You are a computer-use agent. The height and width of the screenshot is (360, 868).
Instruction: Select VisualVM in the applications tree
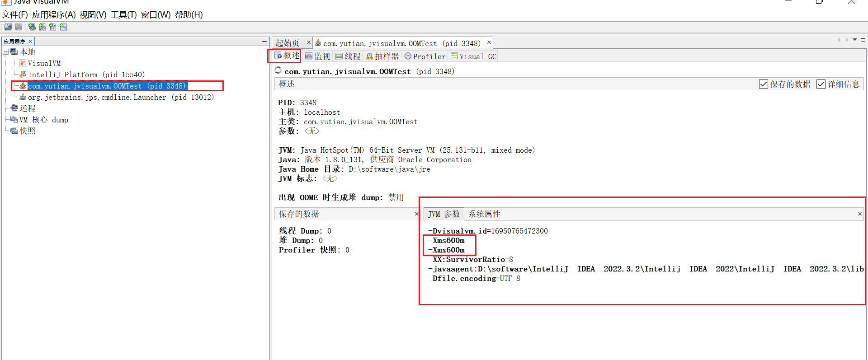pyautogui.click(x=44, y=63)
